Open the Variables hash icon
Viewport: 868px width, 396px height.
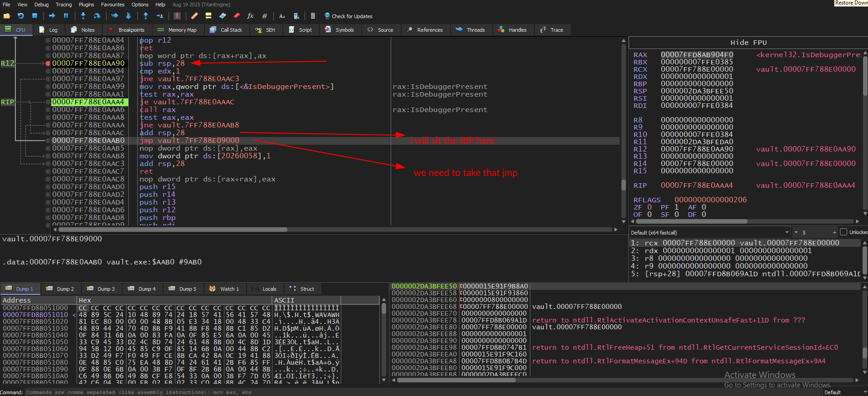[x=265, y=16]
